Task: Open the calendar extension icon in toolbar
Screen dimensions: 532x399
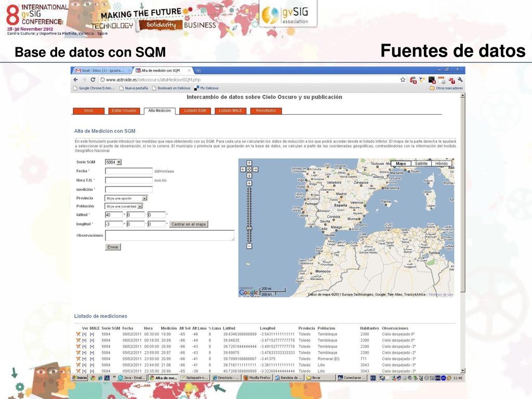Action: pos(442,80)
